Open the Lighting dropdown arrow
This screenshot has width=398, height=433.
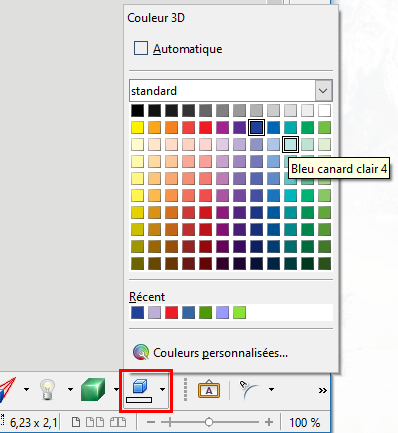[70, 389]
